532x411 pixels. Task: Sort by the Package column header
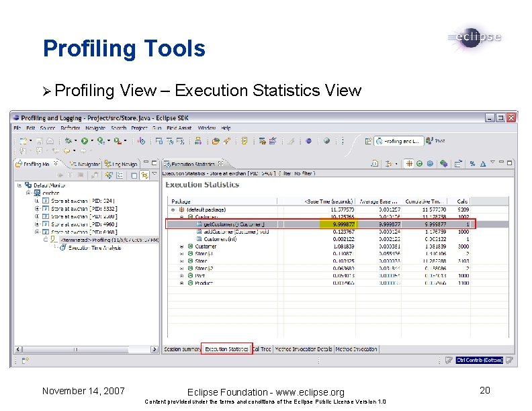pos(222,201)
